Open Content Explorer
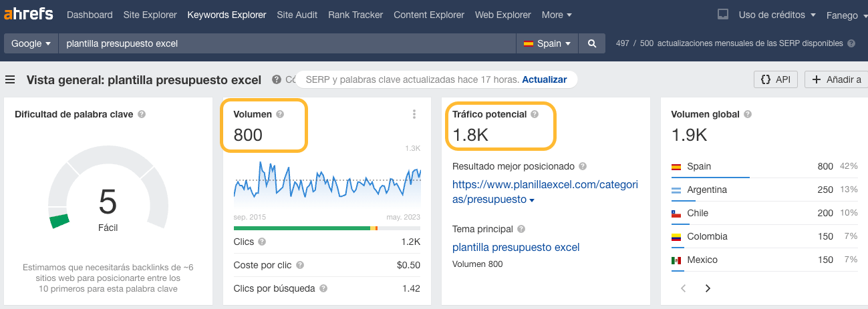 click(429, 15)
